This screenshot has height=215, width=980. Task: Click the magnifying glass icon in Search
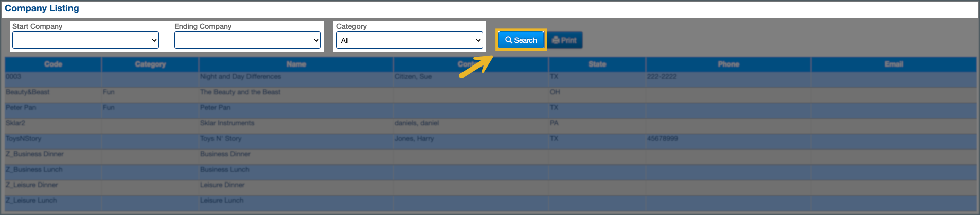click(508, 40)
